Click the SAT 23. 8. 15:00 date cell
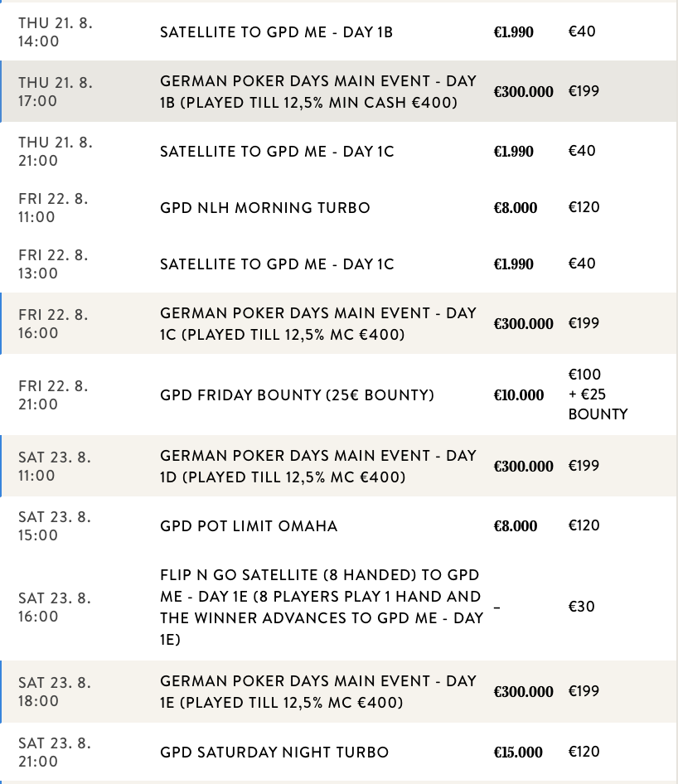The image size is (678, 784). [55, 526]
